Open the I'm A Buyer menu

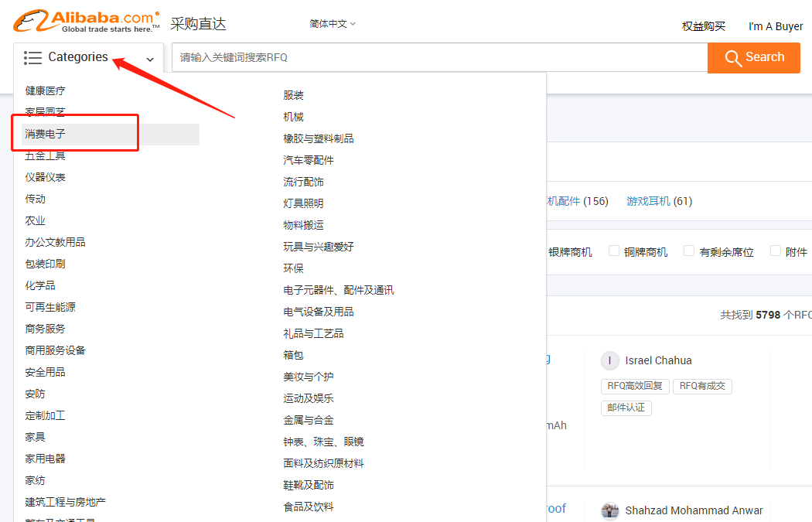[775, 26]
